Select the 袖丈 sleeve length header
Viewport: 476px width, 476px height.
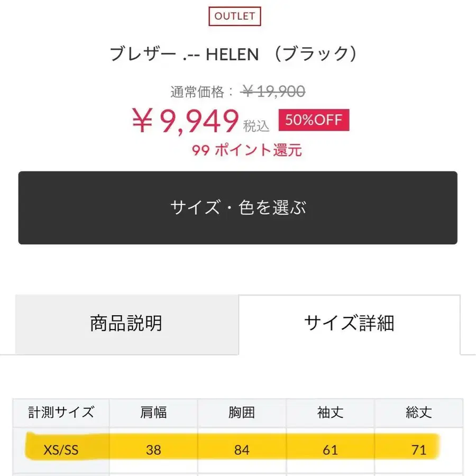point(330,413)
